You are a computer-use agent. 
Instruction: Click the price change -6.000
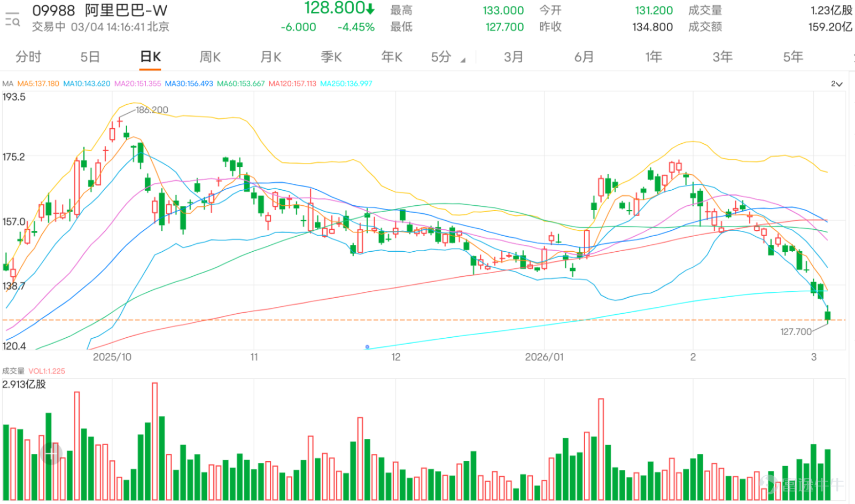coord(299,27)
